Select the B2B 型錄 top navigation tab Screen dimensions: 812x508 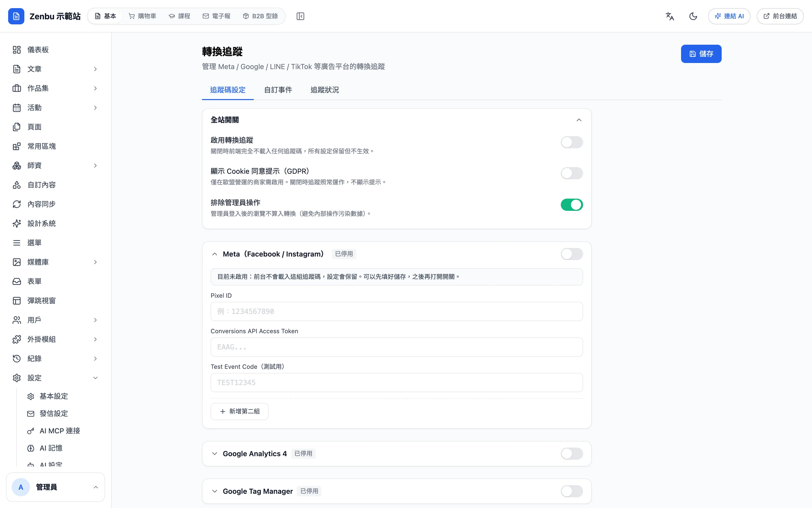[x=260, y=16]
